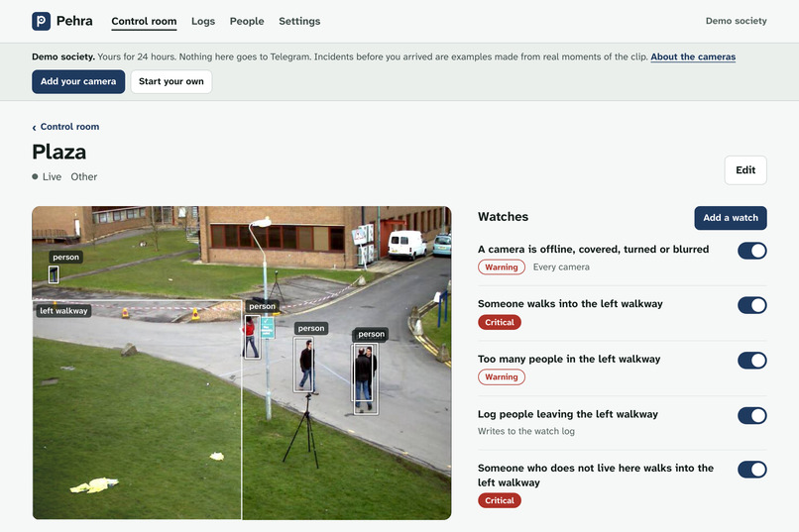Click Critical badge under 'Someone walks into the left walkway'
799x532 pixels.
[500, 322]
